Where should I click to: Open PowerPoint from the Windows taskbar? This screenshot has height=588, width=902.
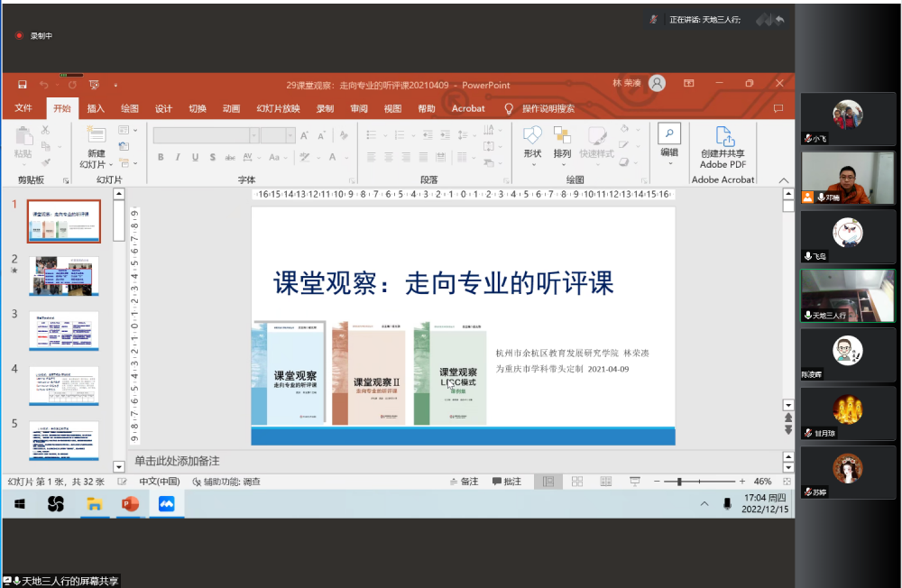[130, 504]
